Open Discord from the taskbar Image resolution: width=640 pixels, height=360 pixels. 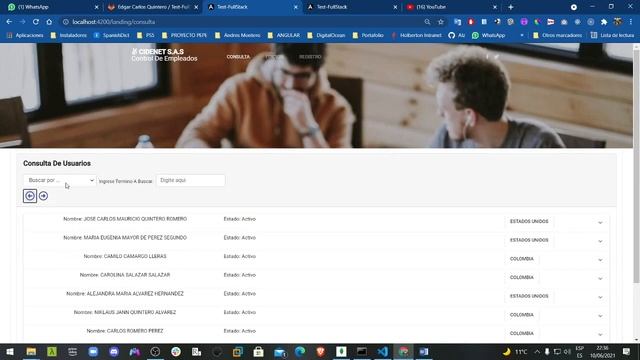[x=114, y=352]
